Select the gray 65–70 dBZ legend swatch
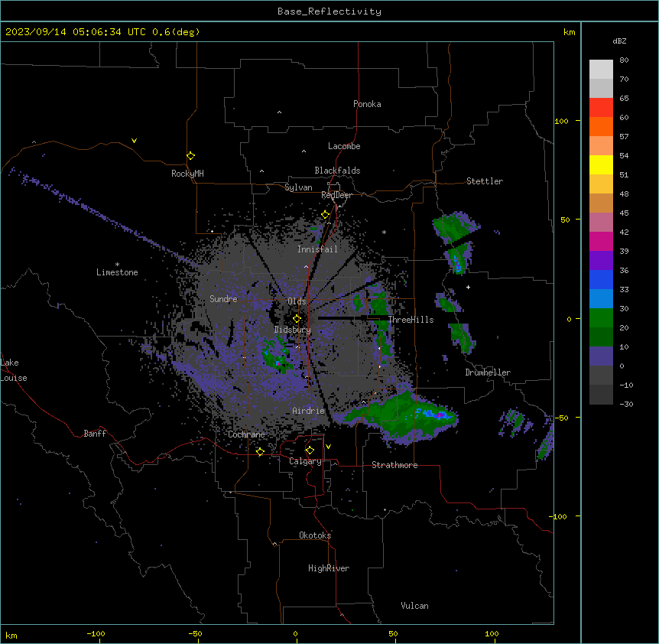Screen dimensions: 659x644 (x=601, y=88)
